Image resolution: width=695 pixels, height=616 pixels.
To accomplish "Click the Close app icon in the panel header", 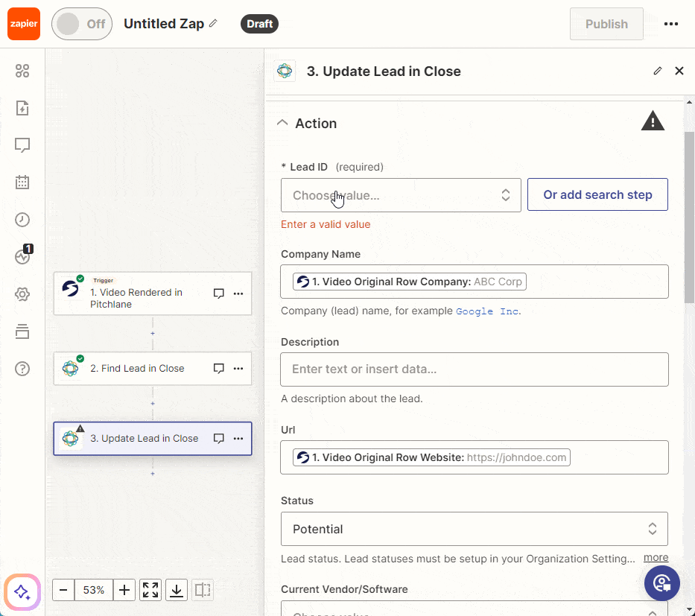I will pyautogui.click(x=285, y=71).
